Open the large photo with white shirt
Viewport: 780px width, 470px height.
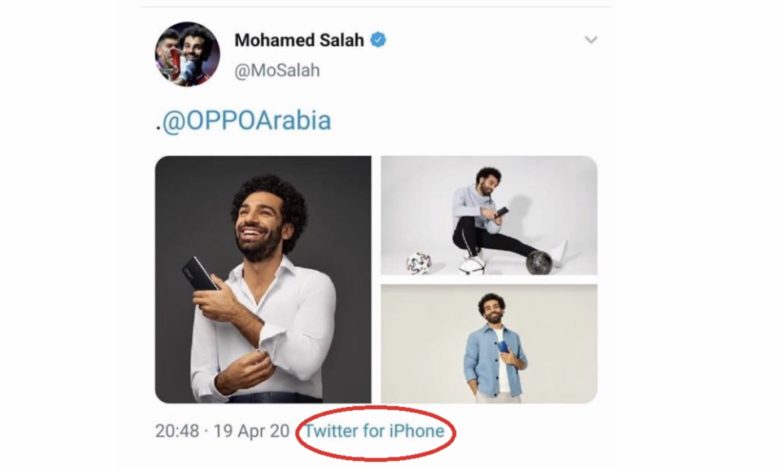[x=263, y=279]
